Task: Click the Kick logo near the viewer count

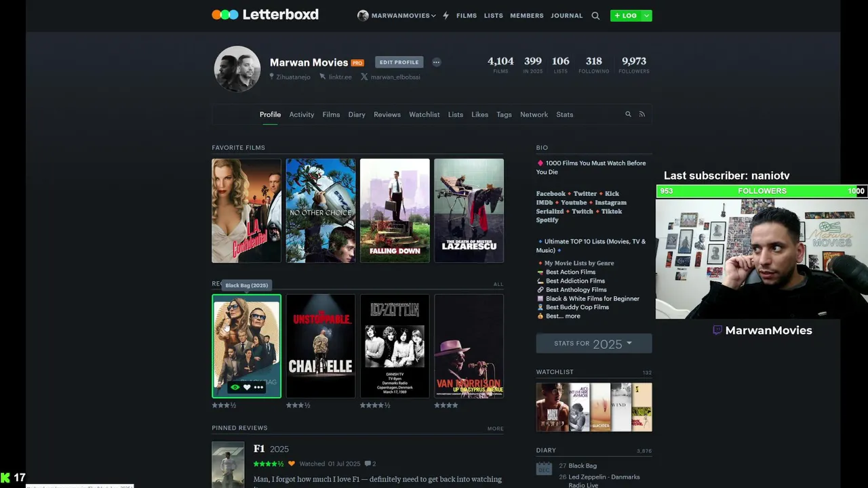Action: [5, 478]
